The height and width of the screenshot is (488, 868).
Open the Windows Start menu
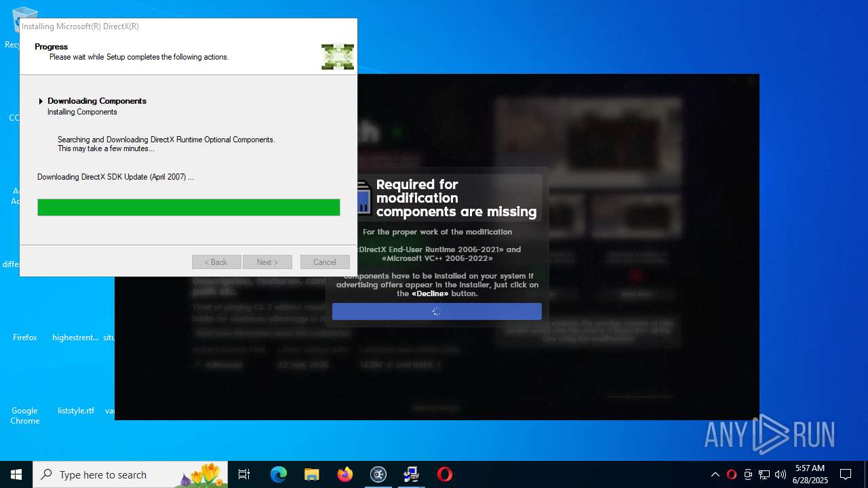tap(16, 474)
